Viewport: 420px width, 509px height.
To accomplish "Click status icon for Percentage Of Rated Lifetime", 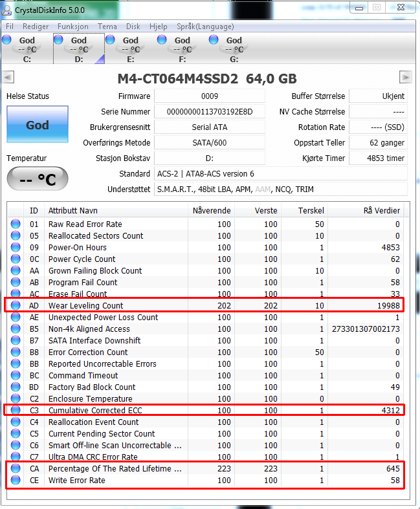I will (16, 468).
